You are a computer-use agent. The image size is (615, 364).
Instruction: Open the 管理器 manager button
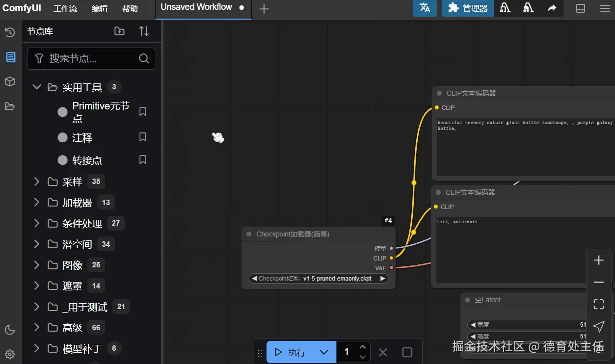[468, 8]
